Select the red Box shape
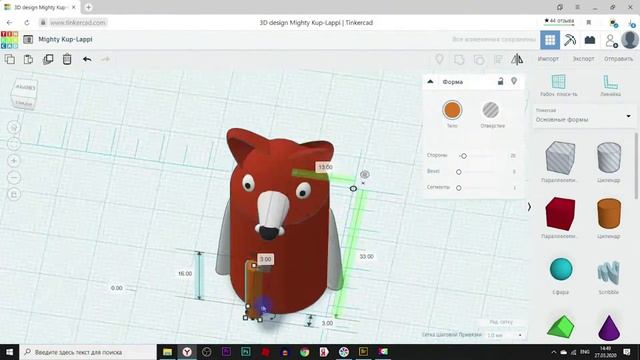The width and height of the screenshot is (640, 360). coord(560,214)
